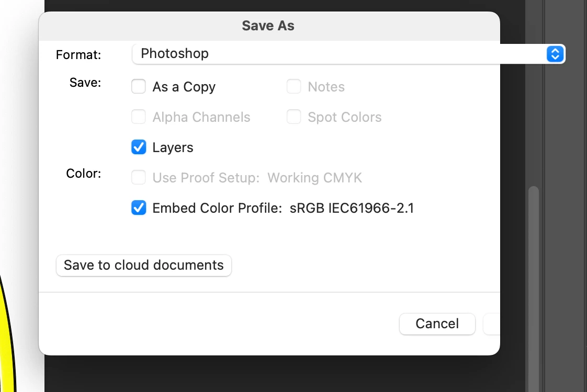This screenshot has width=587, height=392.
Task: Check the Spot Colors option
Action: [293, 117]
